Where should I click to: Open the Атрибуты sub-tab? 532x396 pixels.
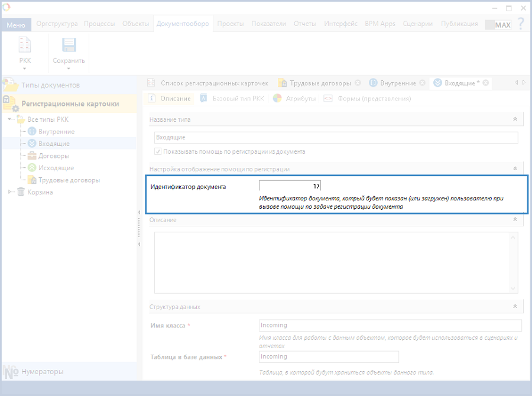300,99
